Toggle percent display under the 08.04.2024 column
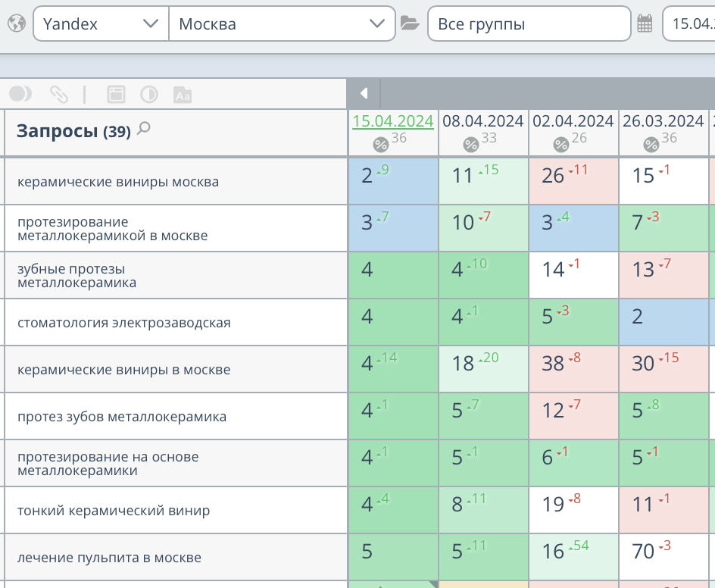 (x=471, y=144)
